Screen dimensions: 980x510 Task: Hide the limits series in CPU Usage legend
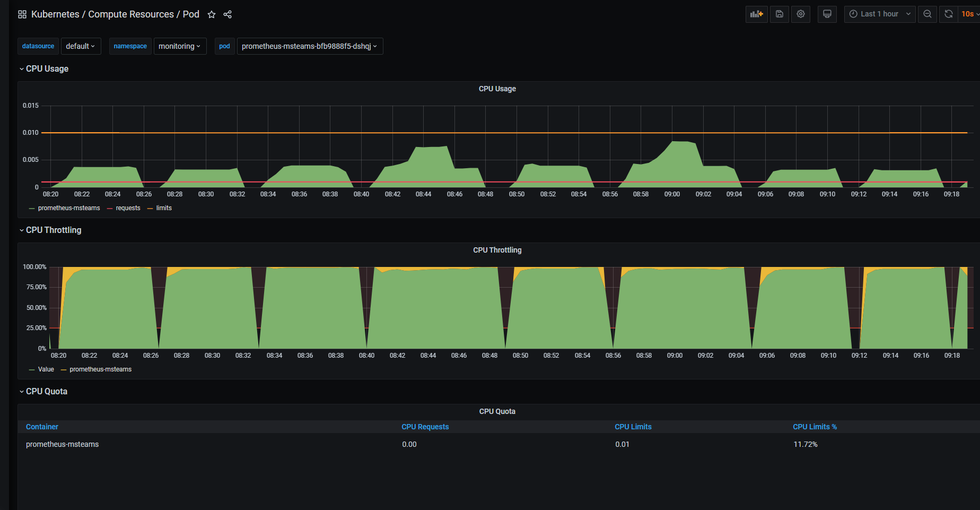pyautogui.click(x=163, y=208)
